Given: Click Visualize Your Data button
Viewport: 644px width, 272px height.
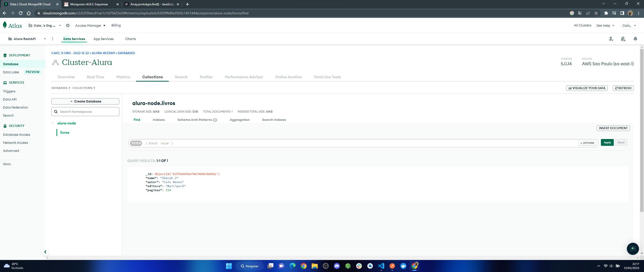Looking at the screenshot, I should 587,88.
